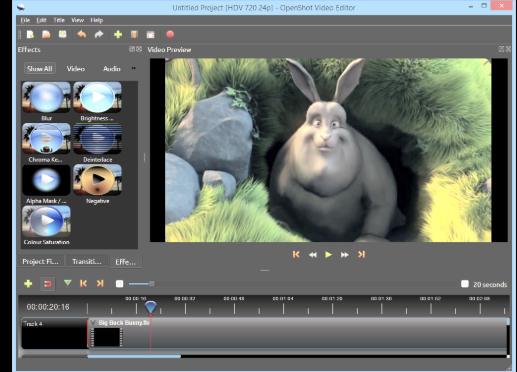Fast forward the video preview
The width and height of the screenshot is (517, 372).
coord(345,255)
